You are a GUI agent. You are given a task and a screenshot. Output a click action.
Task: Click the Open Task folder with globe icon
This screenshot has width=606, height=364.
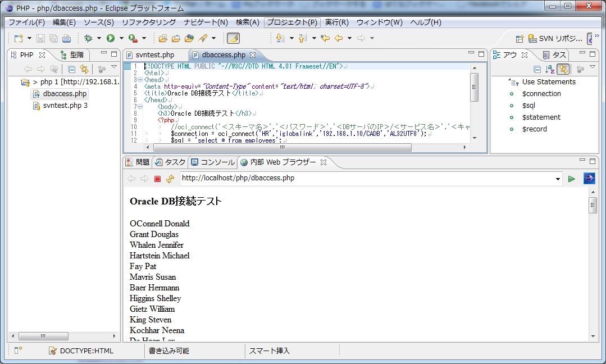click(189, 38)
